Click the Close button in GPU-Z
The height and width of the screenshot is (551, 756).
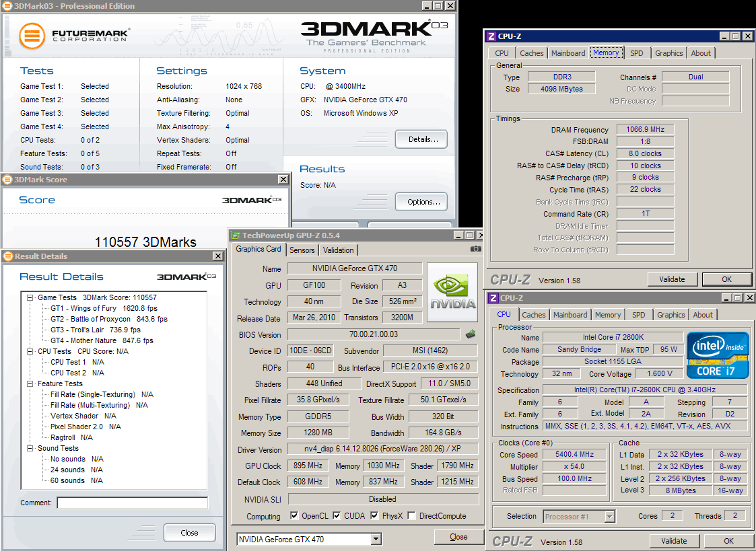[458, 537]
